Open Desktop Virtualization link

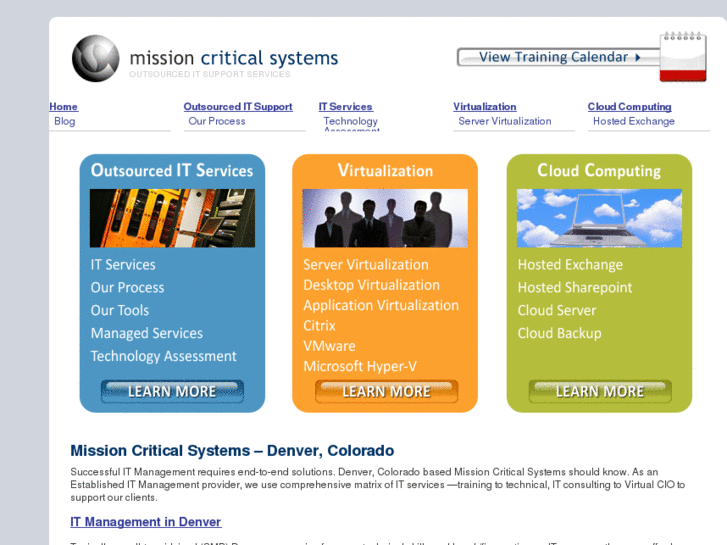coord(371,285)
